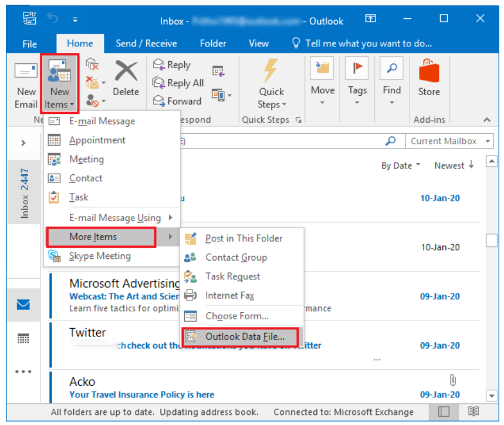Click Tell me what you want to do
The image size is (504, 425).
[362, 43]
